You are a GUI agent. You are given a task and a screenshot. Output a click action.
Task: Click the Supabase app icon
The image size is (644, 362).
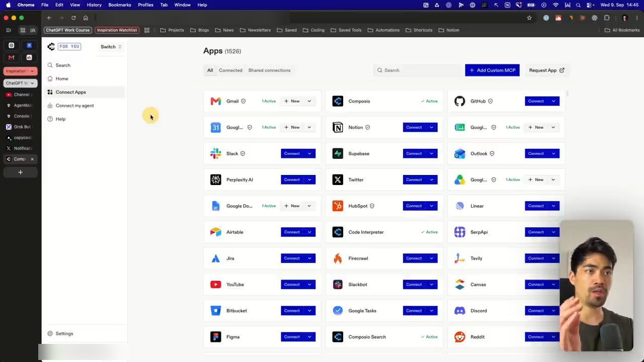point(338,153)
